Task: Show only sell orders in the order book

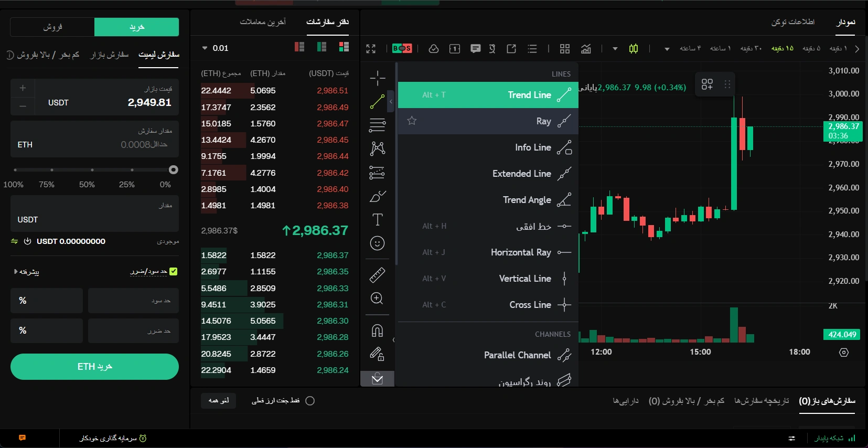Action: click(299, 47)
